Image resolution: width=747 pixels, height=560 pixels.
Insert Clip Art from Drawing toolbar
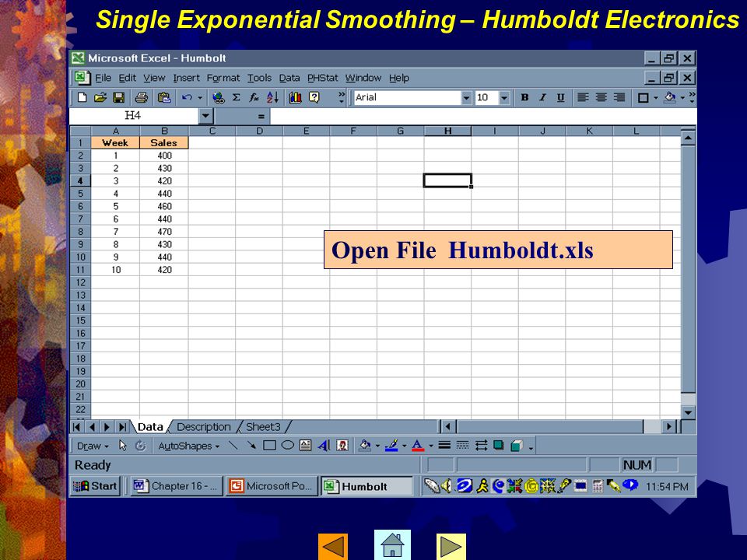click(x=342, y=446)
